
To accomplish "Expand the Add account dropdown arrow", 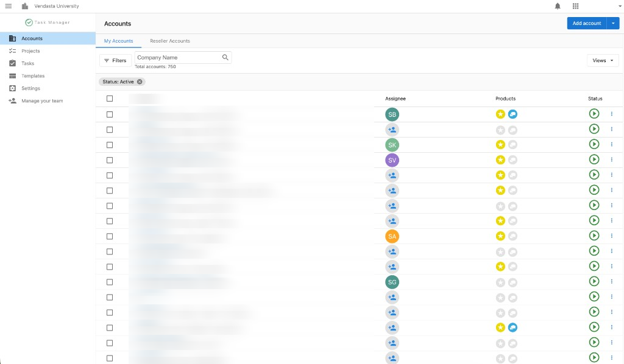I will [613, 23].
